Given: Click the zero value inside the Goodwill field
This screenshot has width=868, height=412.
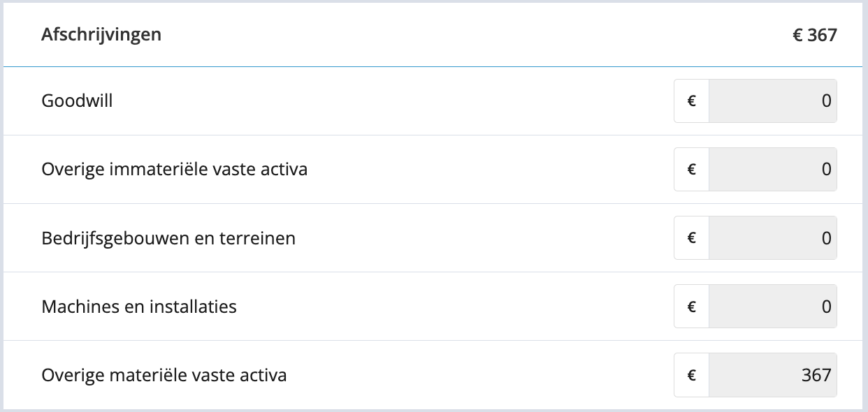Looking at the screenshot, I should (826, 101).
